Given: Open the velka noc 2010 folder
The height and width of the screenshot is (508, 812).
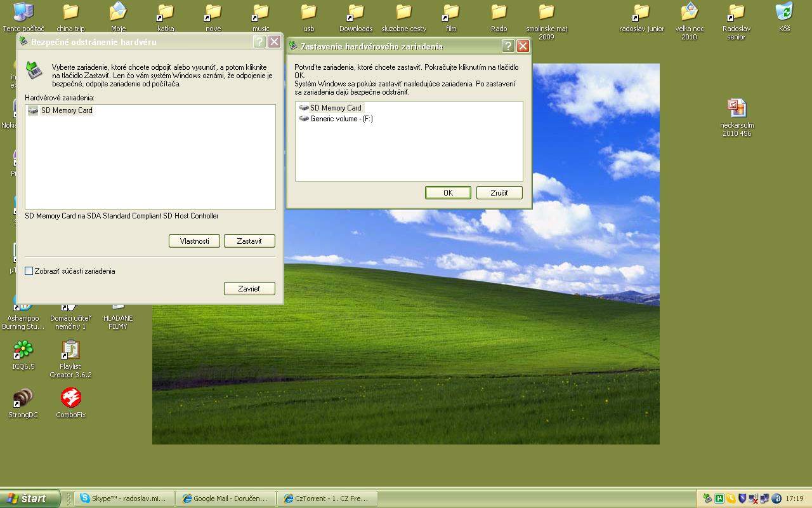Looking at the screenshot, I should [x=689, y=13].
